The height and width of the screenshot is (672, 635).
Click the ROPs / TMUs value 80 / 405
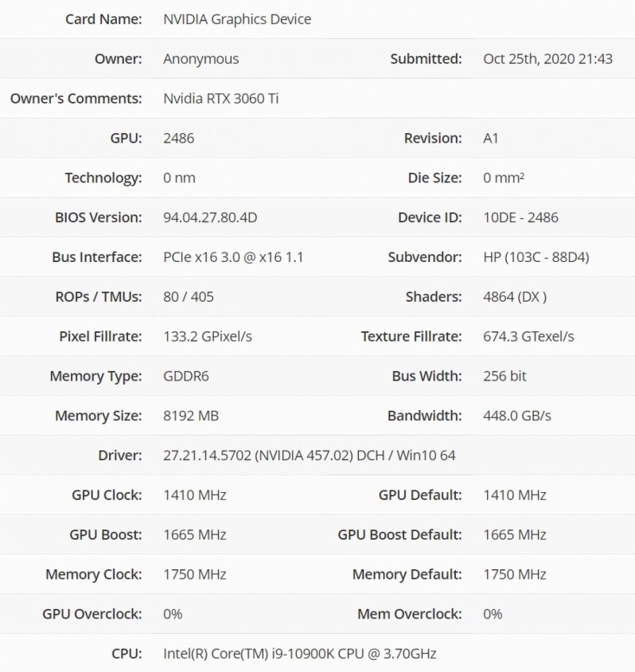pos(189,297)
